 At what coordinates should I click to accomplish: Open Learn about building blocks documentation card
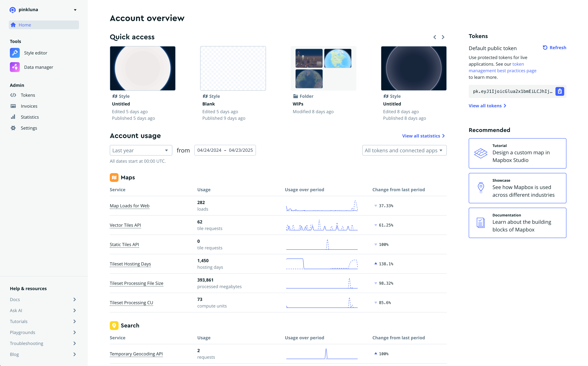point(517,223)
